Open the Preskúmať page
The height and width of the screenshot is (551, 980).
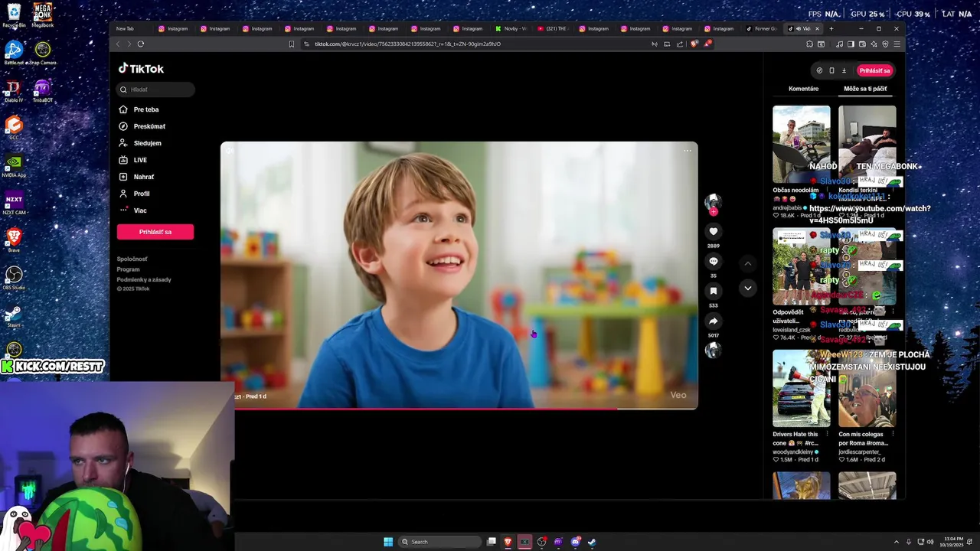[x=149, y=126]
